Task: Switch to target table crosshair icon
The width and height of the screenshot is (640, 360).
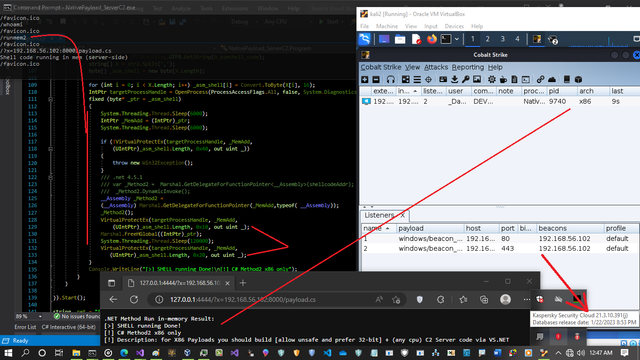Action: pyautogui.click(x=428, y=80)
